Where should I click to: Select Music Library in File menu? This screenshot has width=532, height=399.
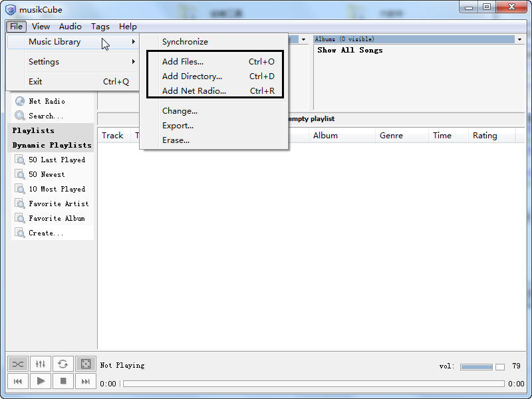pyautogui.click(x=73, y=42)
